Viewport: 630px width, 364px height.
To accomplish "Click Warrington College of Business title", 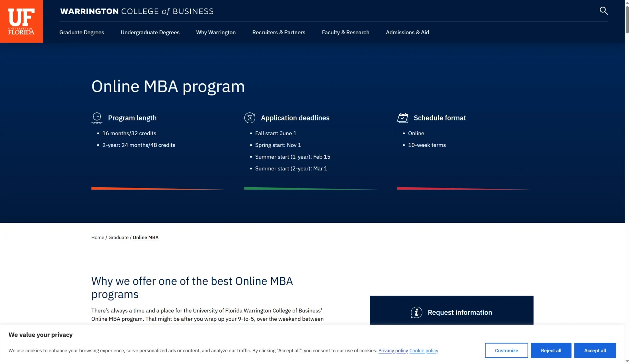I will [x=137, y=11].
